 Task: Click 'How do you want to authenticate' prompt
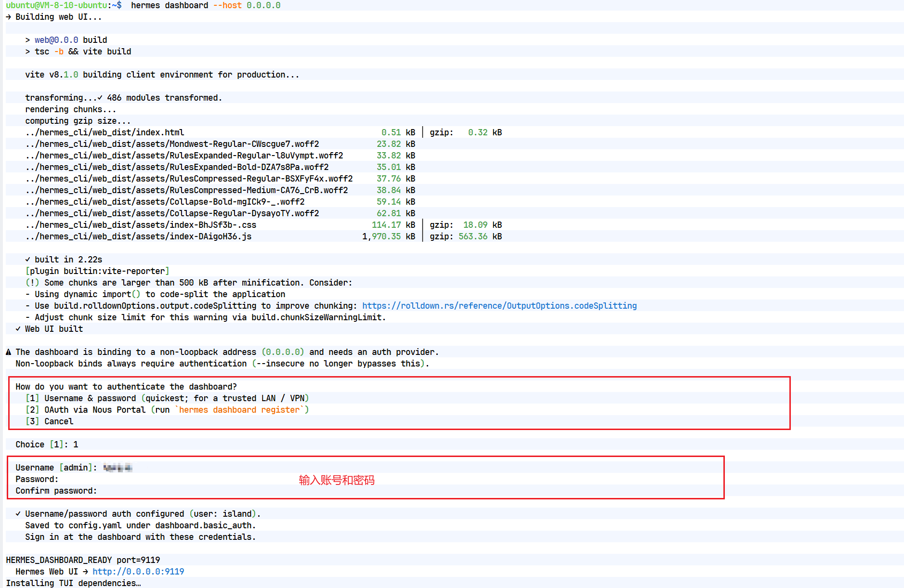[126, 387]
